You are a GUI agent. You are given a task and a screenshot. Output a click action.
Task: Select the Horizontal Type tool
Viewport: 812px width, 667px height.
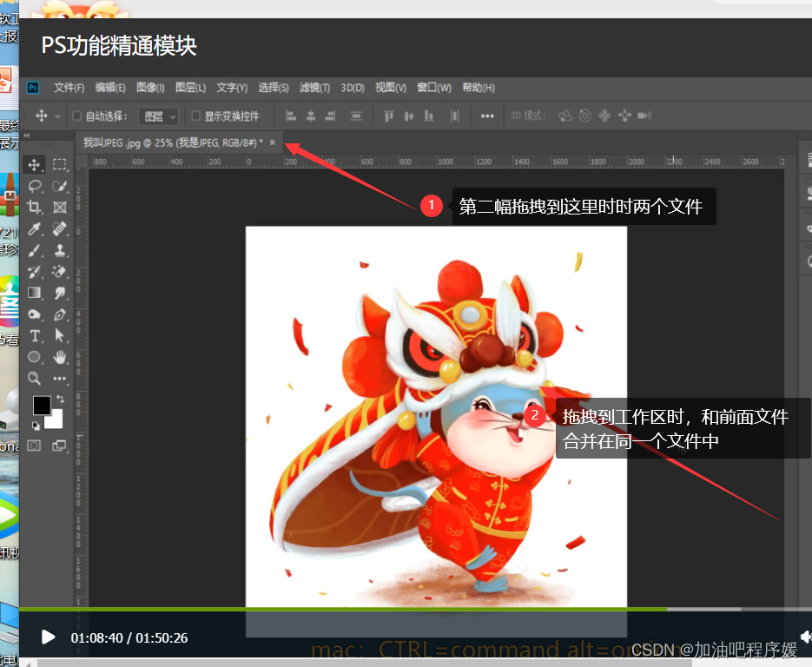pyautogui.click(x=34, y=336)
